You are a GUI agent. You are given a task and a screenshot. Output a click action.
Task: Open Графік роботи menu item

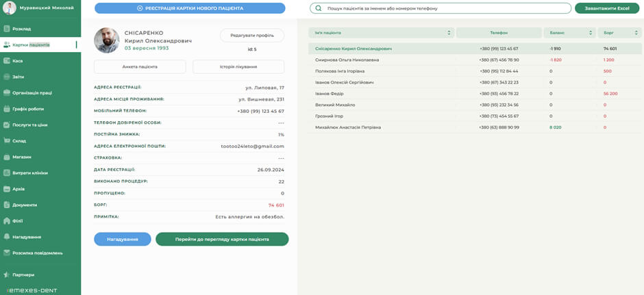tap(27, 109)
